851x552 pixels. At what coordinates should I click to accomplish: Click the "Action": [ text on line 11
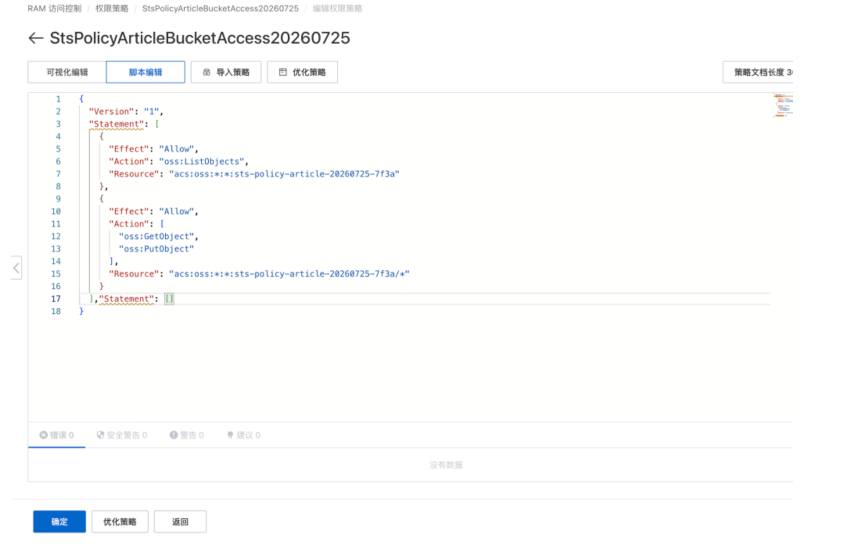[x=136, y=224]
